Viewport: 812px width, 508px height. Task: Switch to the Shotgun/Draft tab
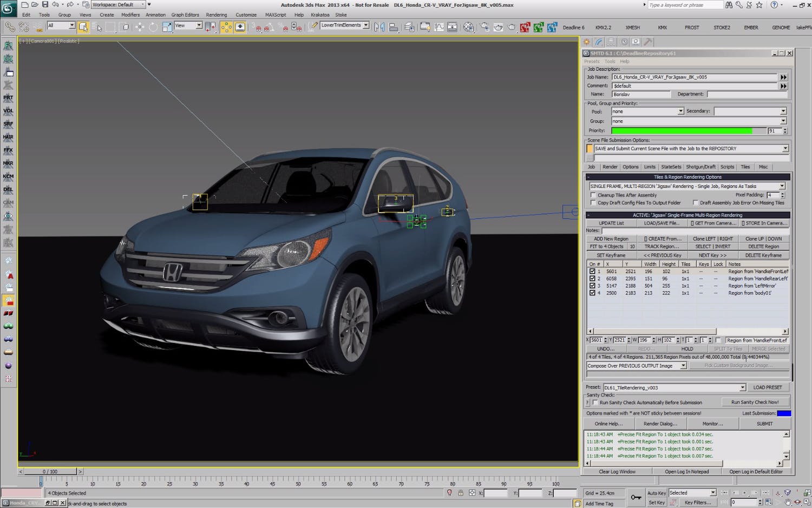700,167
